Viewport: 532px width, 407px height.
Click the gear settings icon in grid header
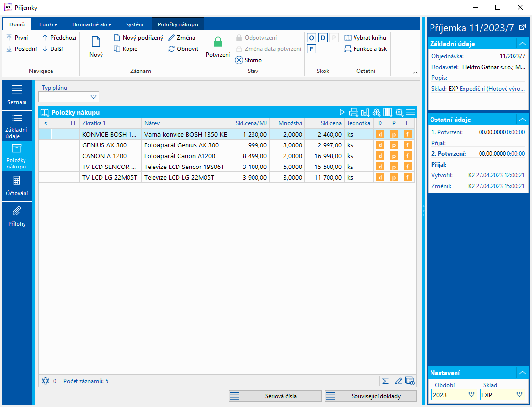[x=399, y=112]
